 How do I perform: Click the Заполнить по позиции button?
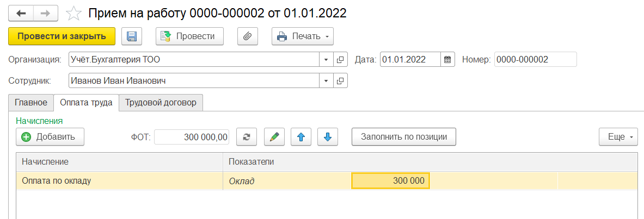coord(403,137)
